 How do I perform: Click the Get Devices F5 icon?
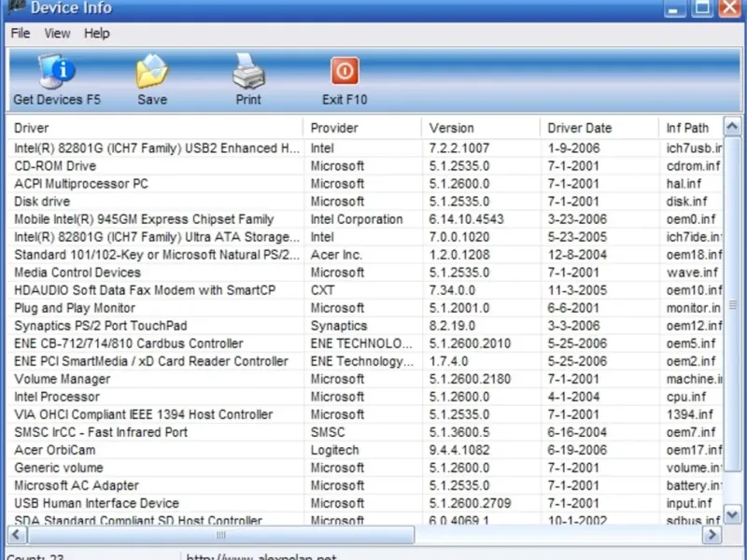coord(57,72)
